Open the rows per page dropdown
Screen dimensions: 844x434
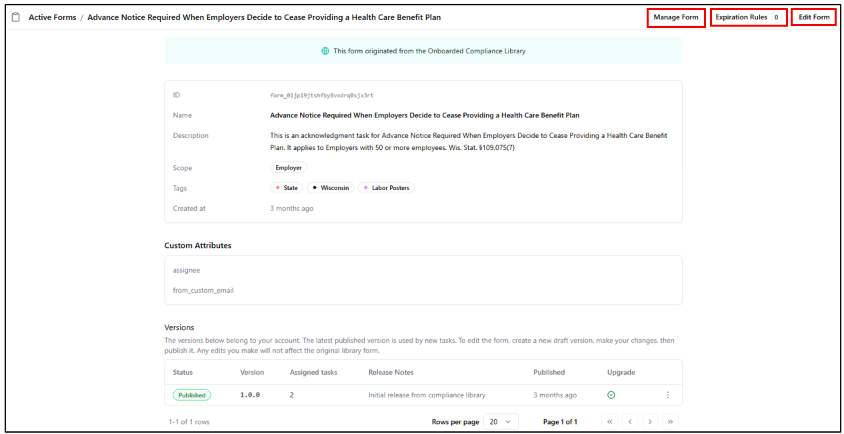point(501,422)
